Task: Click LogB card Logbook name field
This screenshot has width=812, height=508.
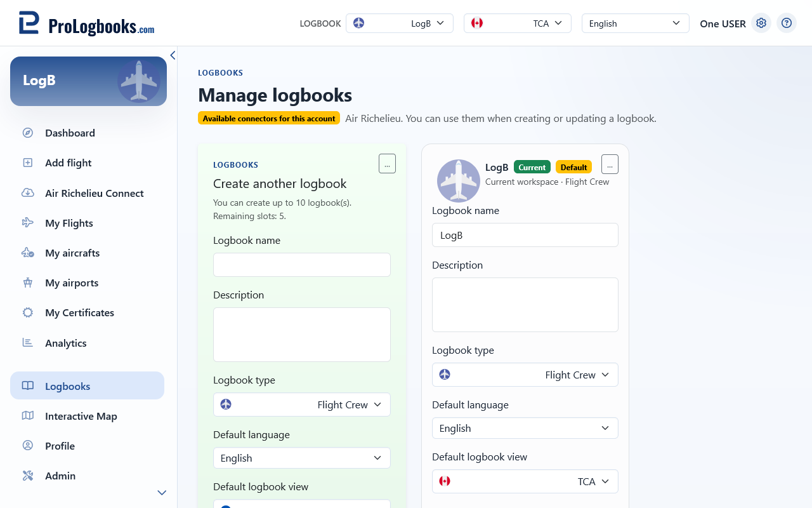Action: click(x=525, y=235)
